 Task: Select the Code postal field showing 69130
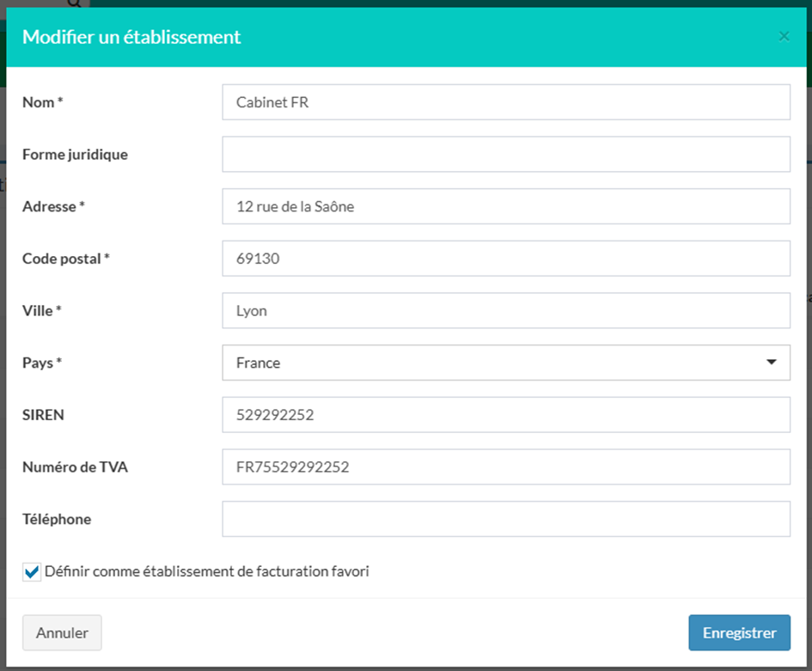pos(505,259)
